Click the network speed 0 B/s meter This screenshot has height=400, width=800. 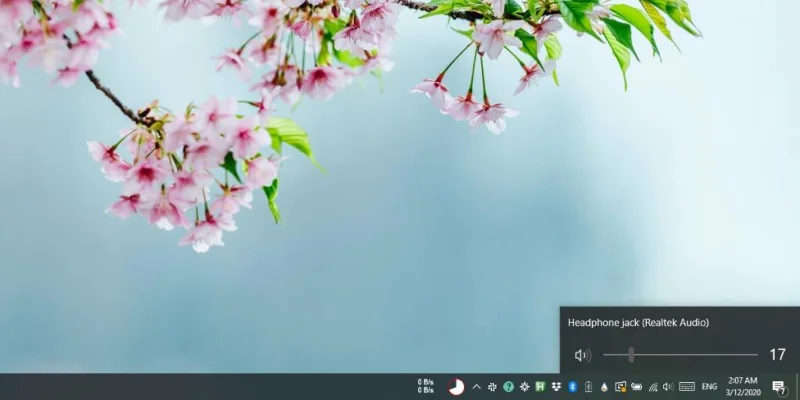click(x=426, y=386)
